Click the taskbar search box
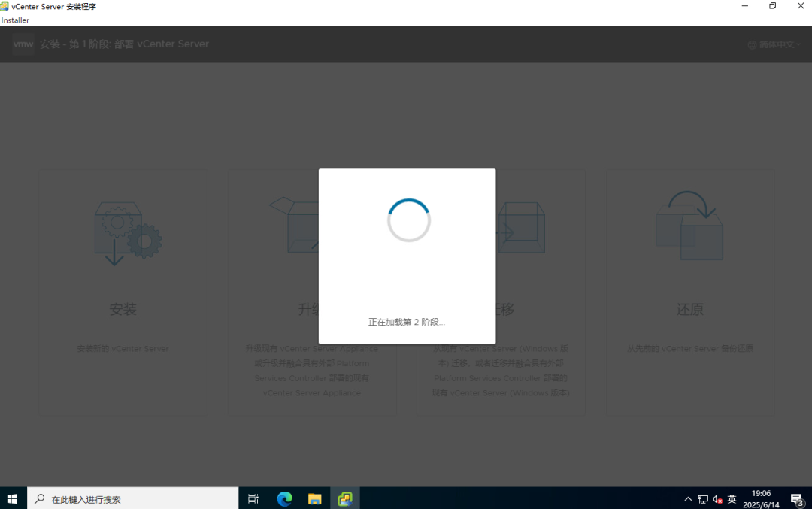This screenshot has height=509, width=812. pyautogui.click(x=132, y=498)
